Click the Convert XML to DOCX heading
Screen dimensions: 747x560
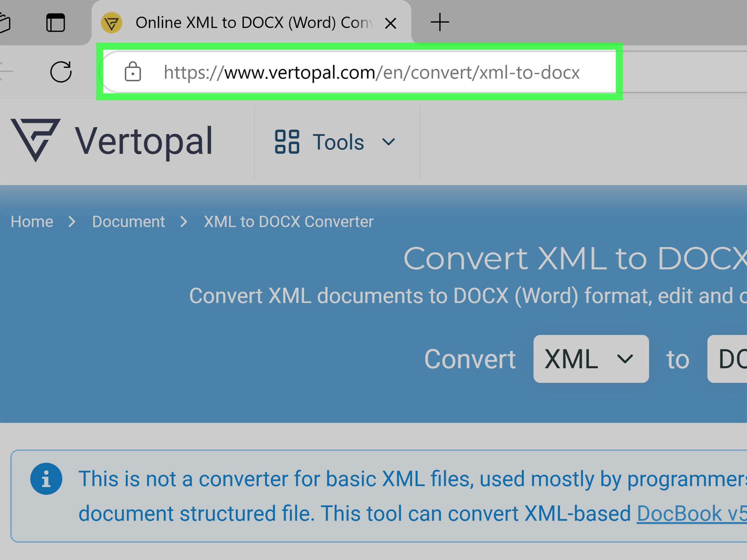(575, 259)
